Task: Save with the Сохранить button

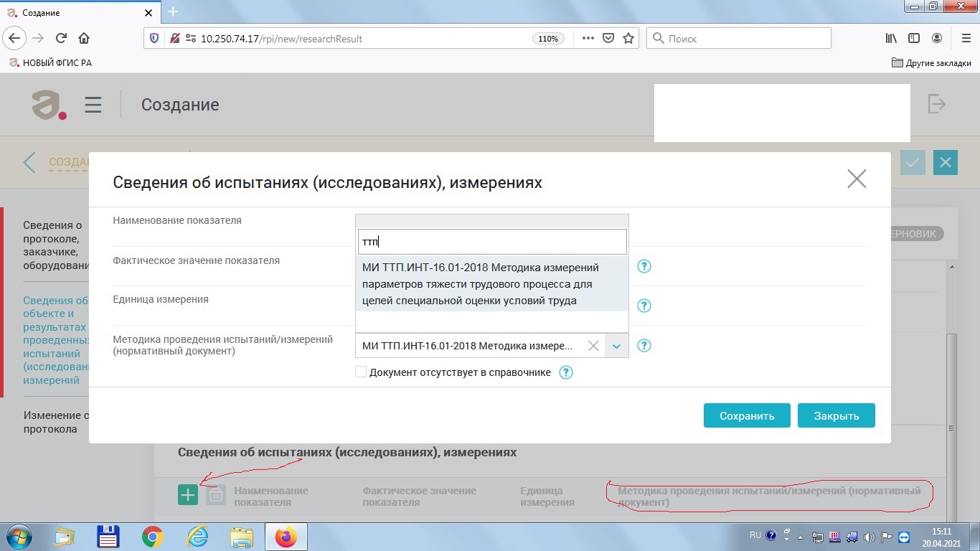Action: [747, 415]
